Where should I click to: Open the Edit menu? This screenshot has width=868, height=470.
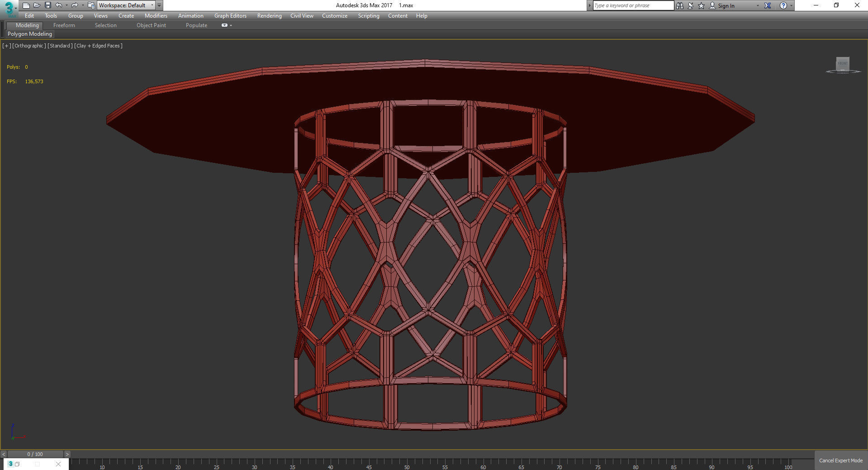29,16
